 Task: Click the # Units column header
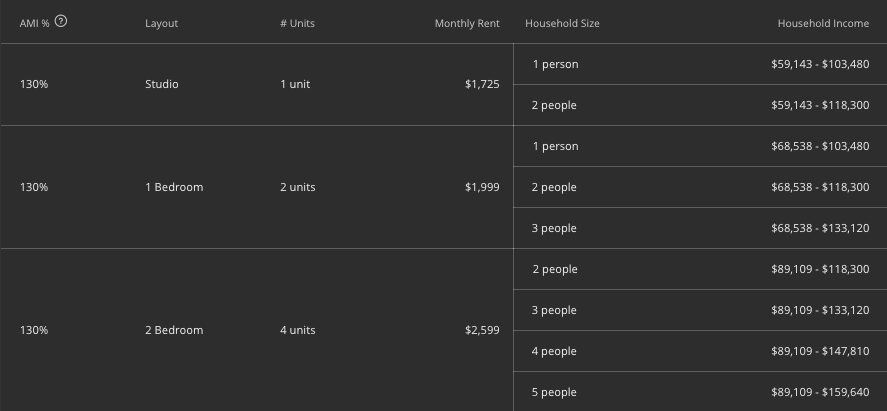tap(297, 24)
